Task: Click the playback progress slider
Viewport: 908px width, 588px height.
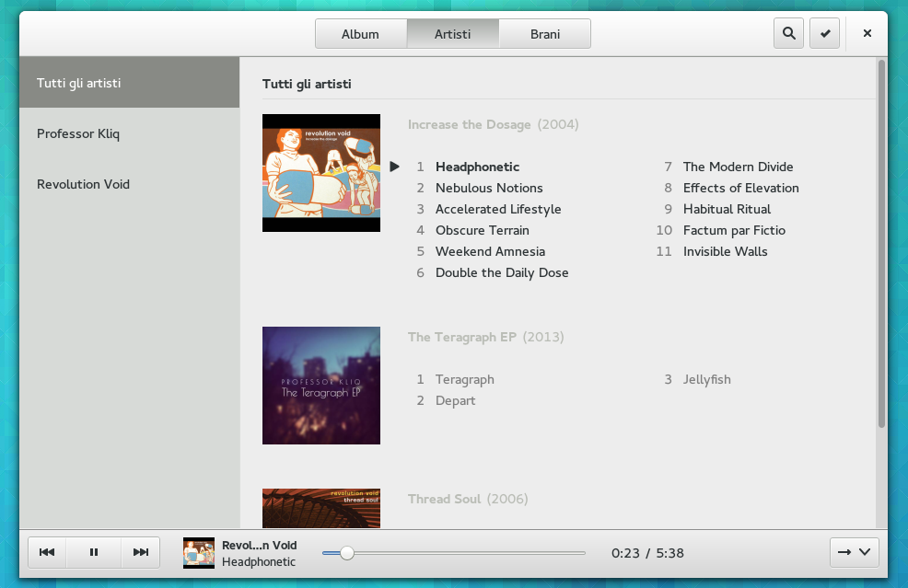Action: pyautogui.click(x=453, y=553)
